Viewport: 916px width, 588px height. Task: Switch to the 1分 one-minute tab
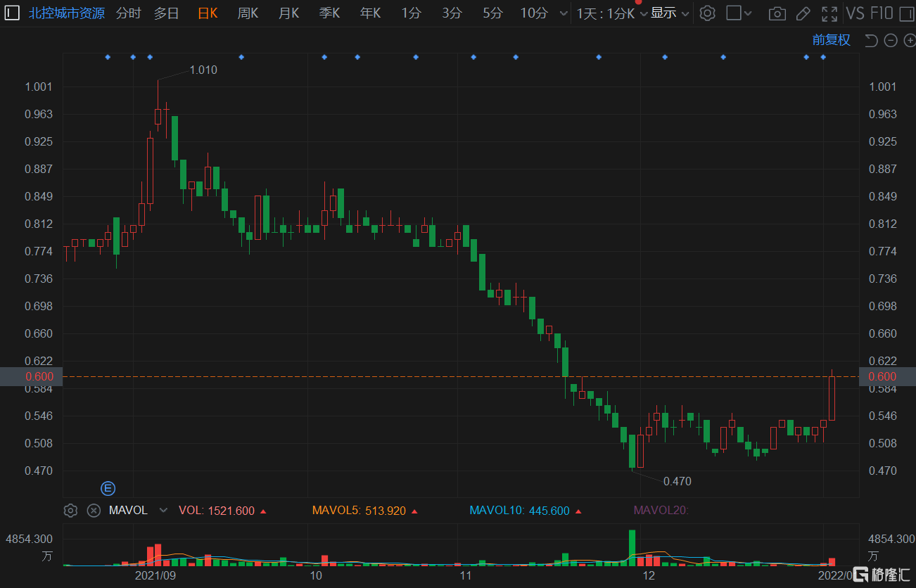(x=412, y=13)
